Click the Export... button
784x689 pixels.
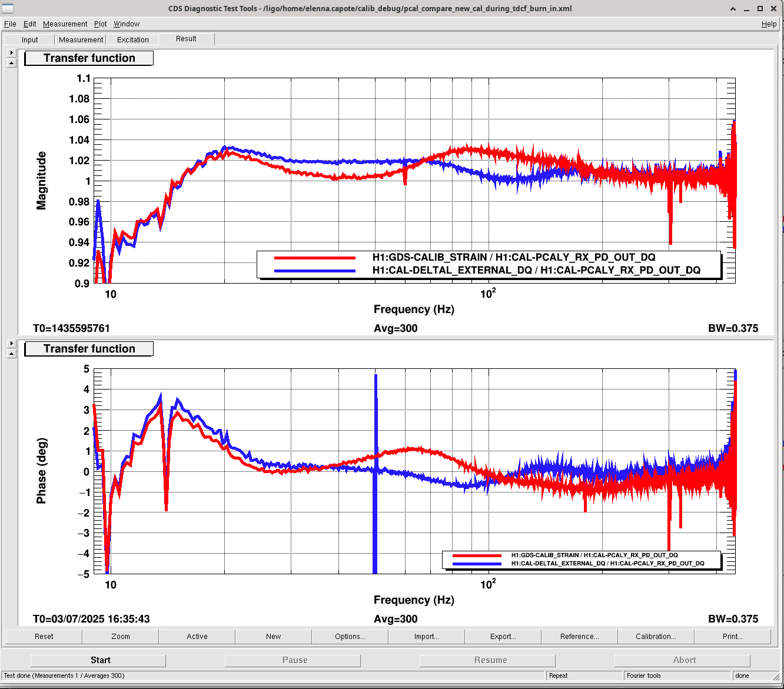(x=503, y=637)
